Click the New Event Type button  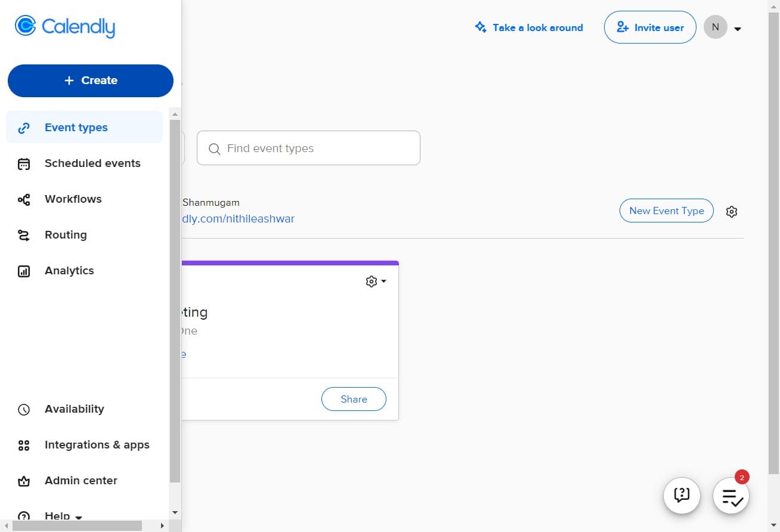pos(666,211)
